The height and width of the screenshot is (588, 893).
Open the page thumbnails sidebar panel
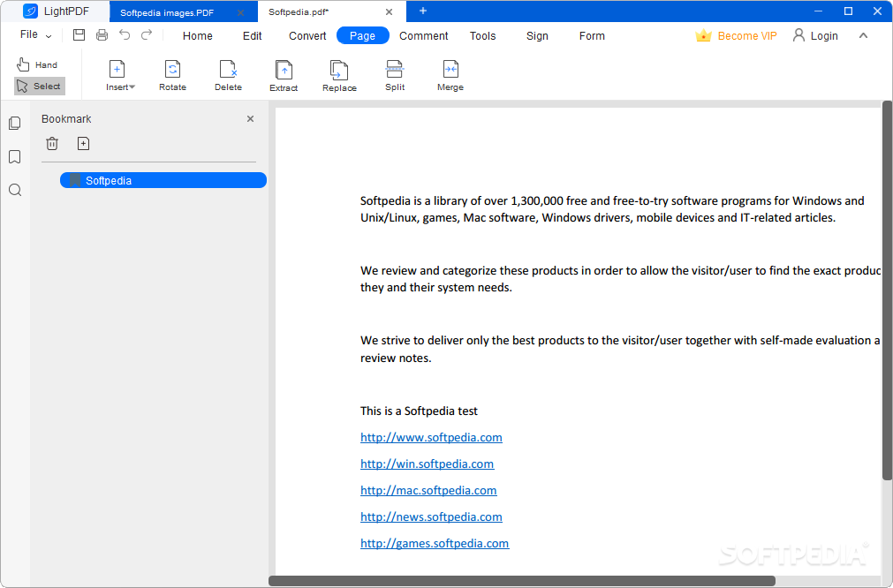click(x=15, y=124)
